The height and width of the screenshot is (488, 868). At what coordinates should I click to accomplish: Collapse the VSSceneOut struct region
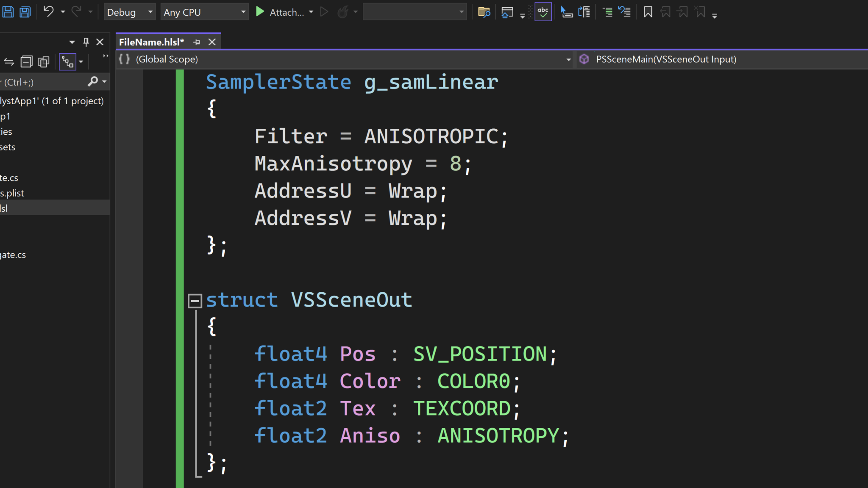tap(195, 300)
